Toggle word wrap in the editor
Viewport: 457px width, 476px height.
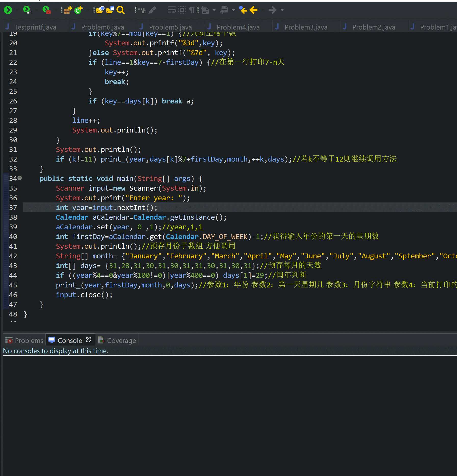pyautogui.click(x=172, y=10)
